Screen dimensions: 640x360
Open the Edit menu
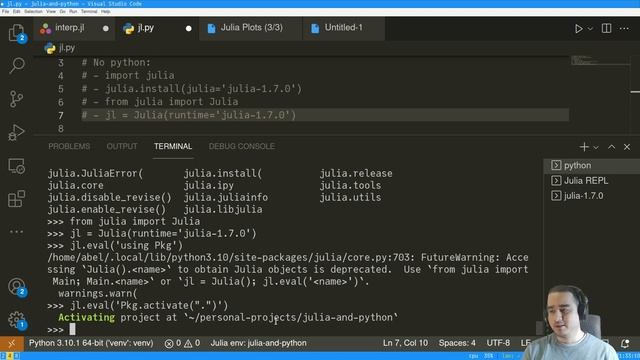point(16,12)
